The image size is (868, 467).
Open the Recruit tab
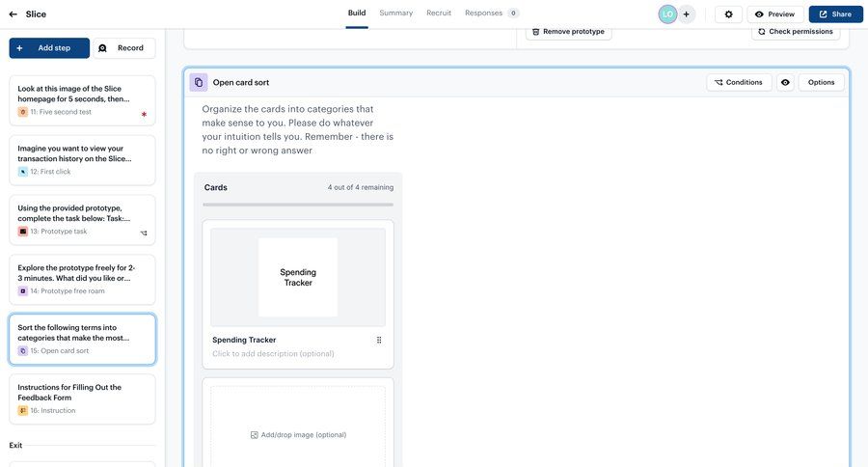pos(439,14)
